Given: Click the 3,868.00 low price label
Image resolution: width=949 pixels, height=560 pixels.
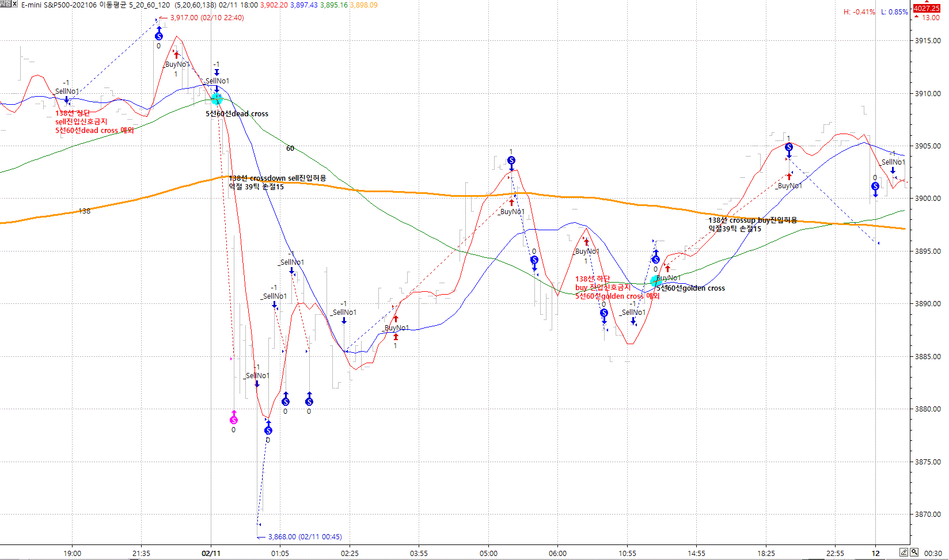Looking at the screenshot, I should coord(305,537).
